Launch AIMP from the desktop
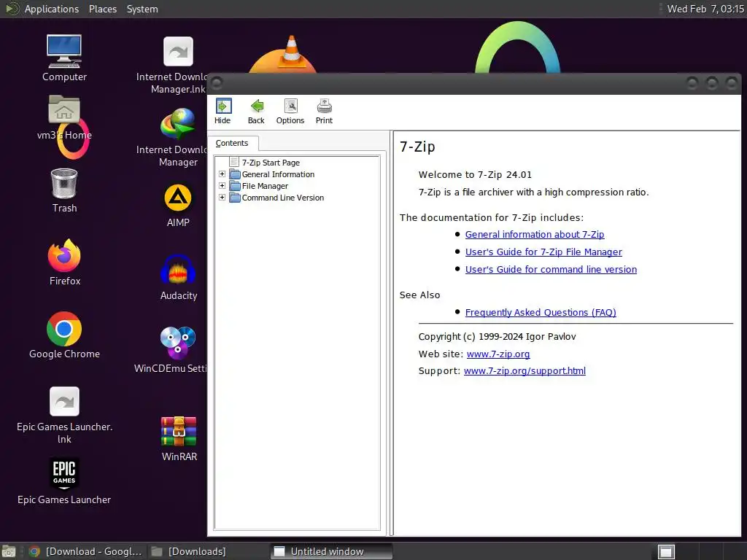This screenshot has height=560, width=747. pyautogui.click(x=178, y=206)
